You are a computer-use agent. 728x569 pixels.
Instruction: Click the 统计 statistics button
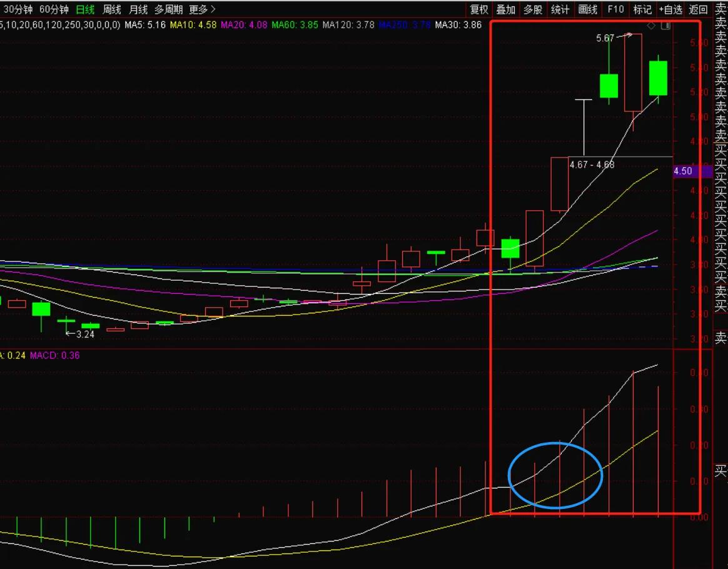(560, 9)
